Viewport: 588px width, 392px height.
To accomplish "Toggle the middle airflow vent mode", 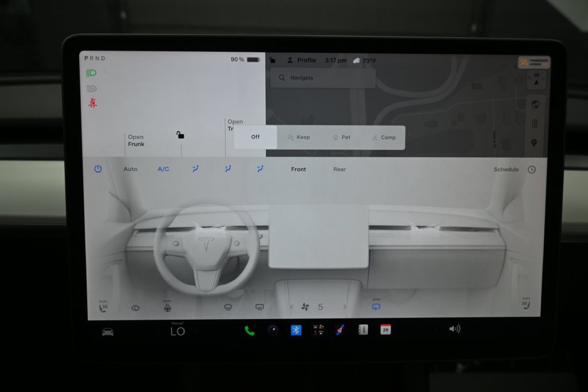I will (228, 169).
